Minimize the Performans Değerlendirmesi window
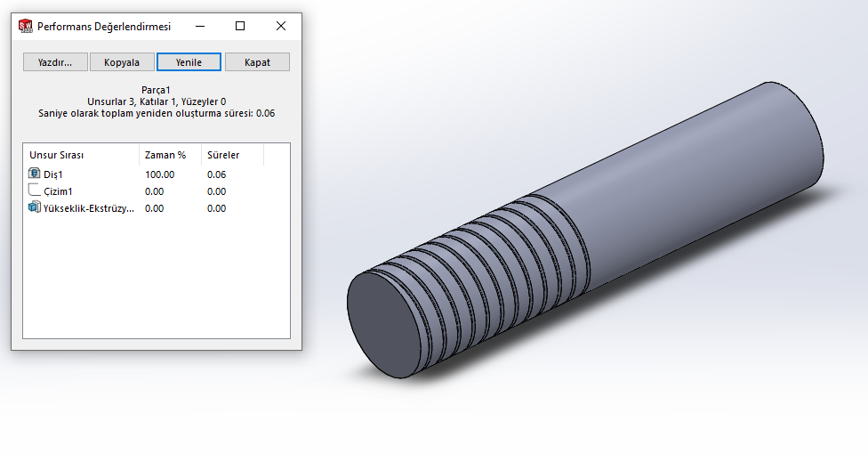Screen dimensions: 868x454 (x=199, y=27)
